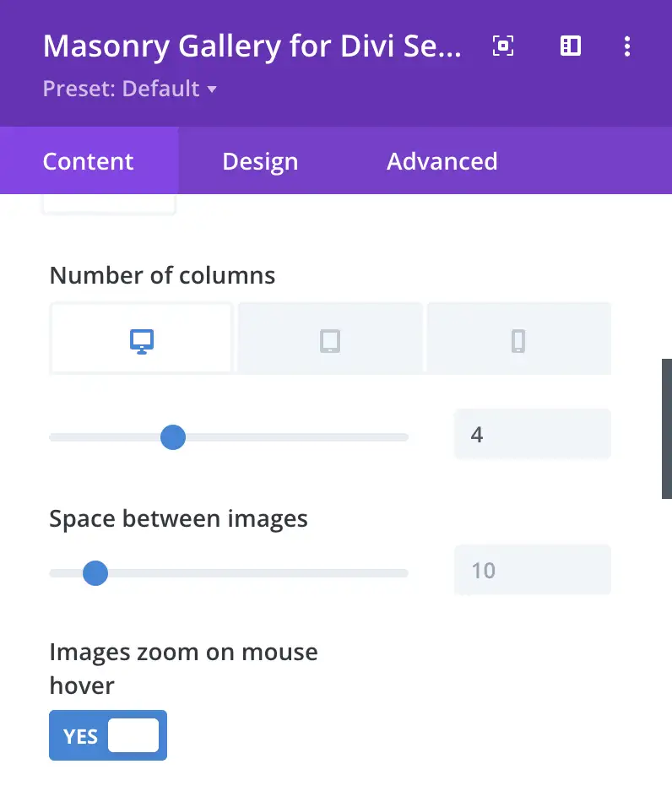Switch to the Design tab
Viewport: 672px width, 802px height.
pos(260,161)
